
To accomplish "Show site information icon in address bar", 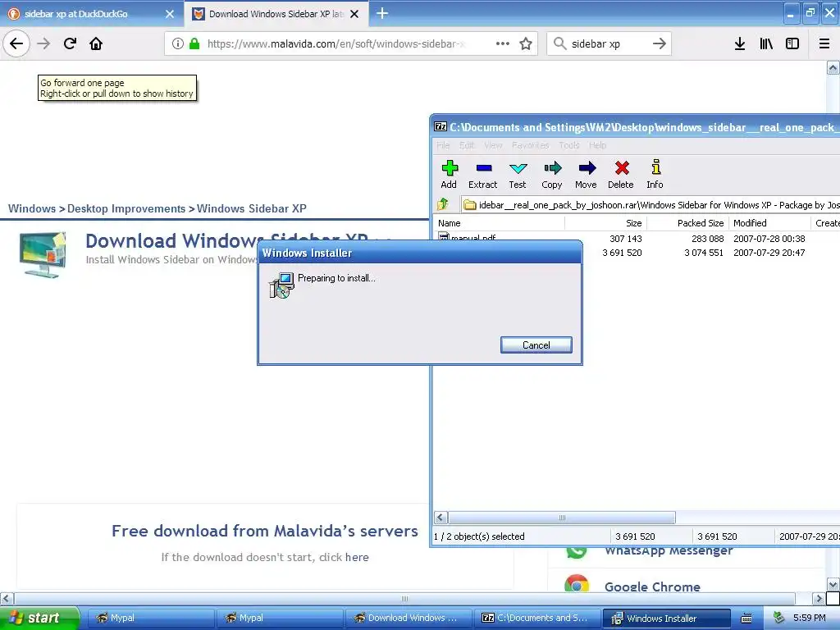I will [177, 43].
